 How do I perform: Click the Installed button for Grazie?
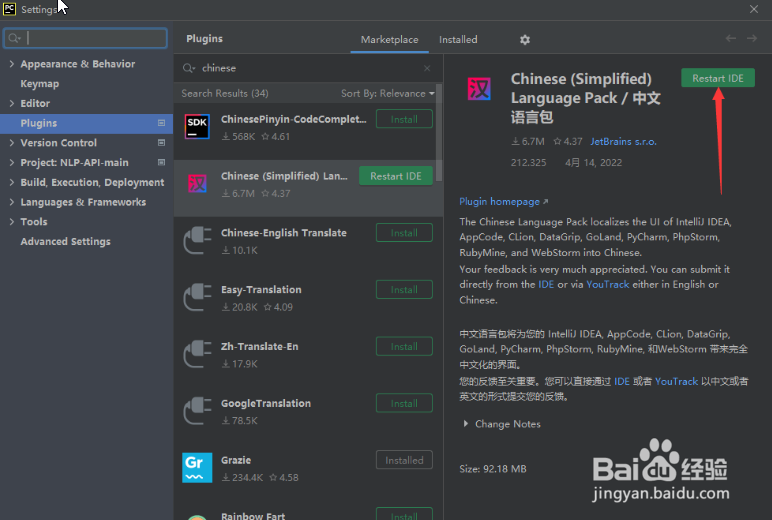pyautogui.click(x=404, y=460)
